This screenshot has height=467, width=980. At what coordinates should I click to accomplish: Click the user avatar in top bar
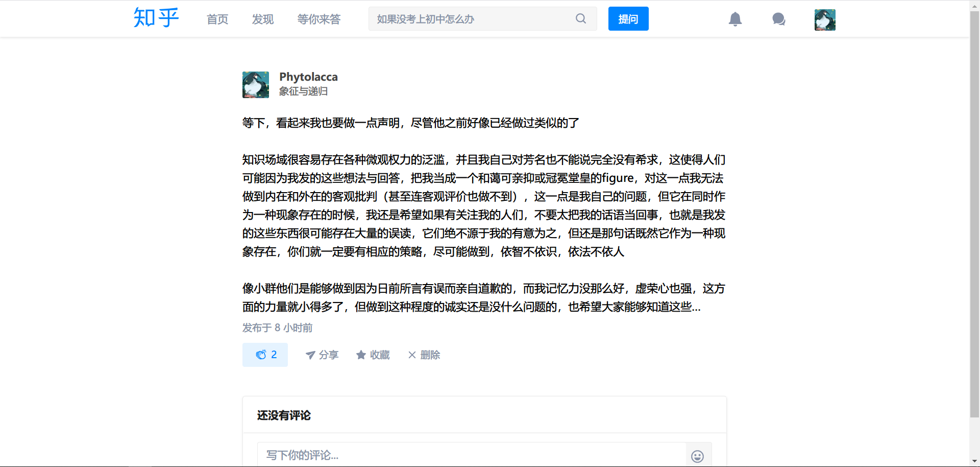825,20
